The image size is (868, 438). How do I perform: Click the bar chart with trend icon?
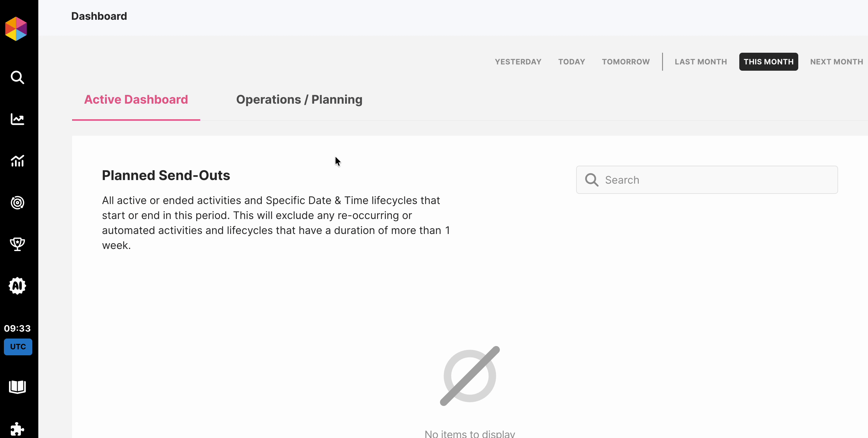(x=17, y=161)
